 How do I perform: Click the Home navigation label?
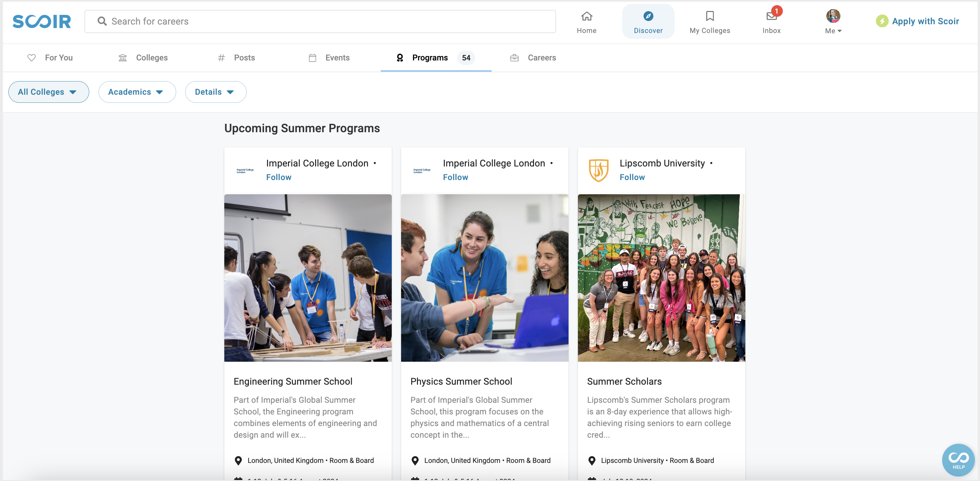click(587, 31)
